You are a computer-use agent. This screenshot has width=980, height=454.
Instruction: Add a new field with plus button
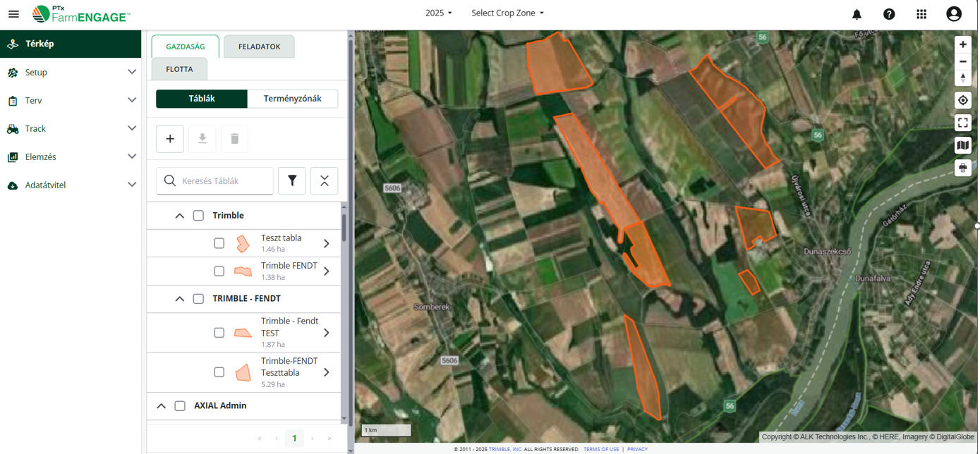point(170,139)
